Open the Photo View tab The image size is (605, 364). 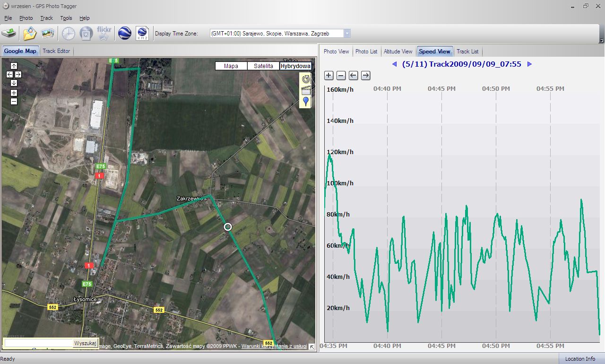[x=337, y=52]
